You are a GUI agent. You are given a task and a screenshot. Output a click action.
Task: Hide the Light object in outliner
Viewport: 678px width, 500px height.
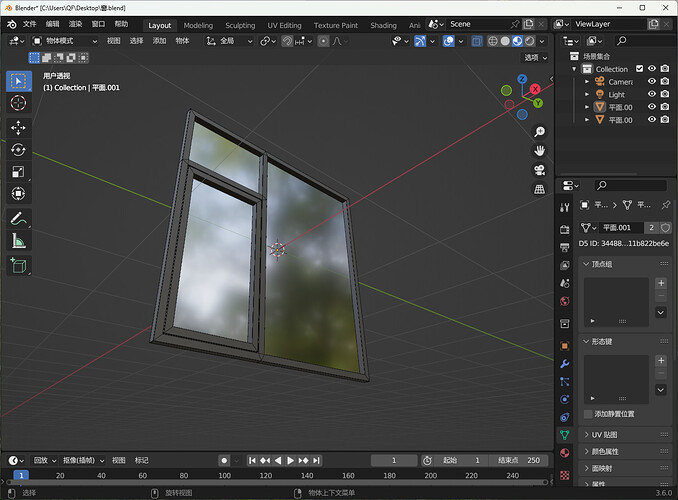click(x=651, y=95)
